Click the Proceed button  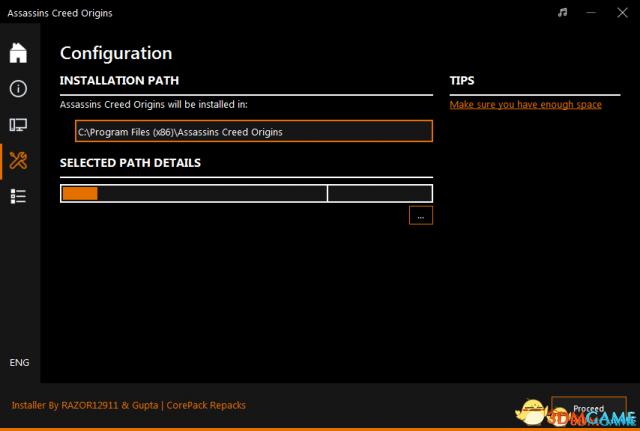click(589, 409)
